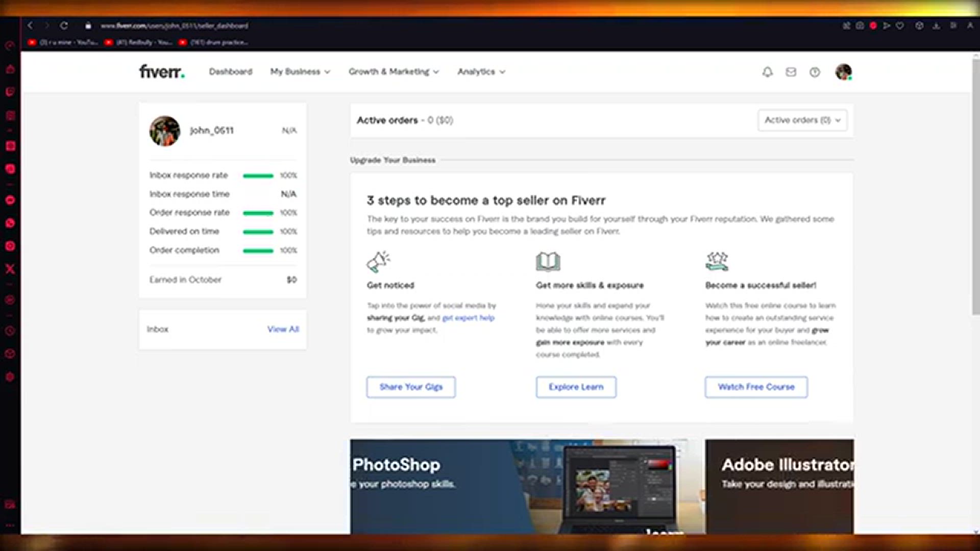980x551 pixels.
Task: Open the notifications bell in Fiverr header
Action: coord(767,72)
